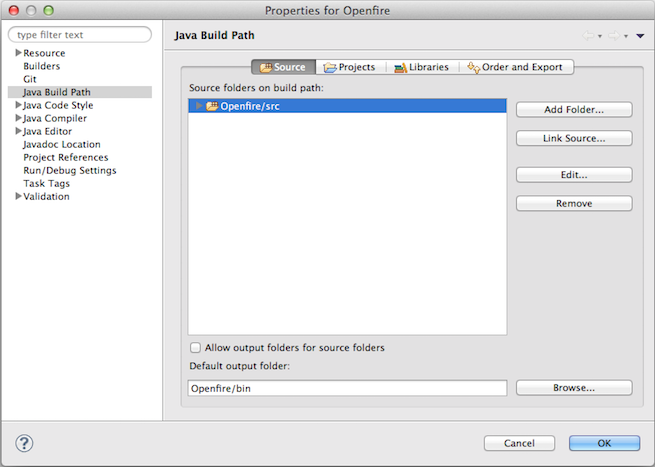655x467 pixels.
Task: Select Validation label in the tree
Action: (46, 196)
